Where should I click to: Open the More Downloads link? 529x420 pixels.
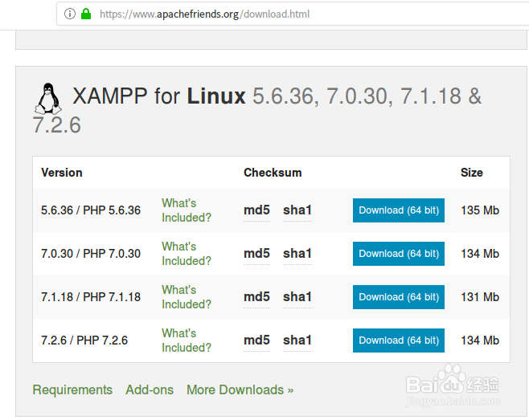(240, 390)
